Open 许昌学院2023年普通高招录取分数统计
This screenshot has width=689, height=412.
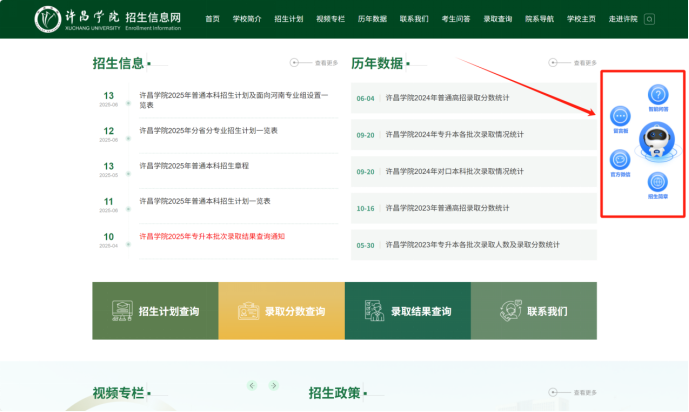coord(447,208)
